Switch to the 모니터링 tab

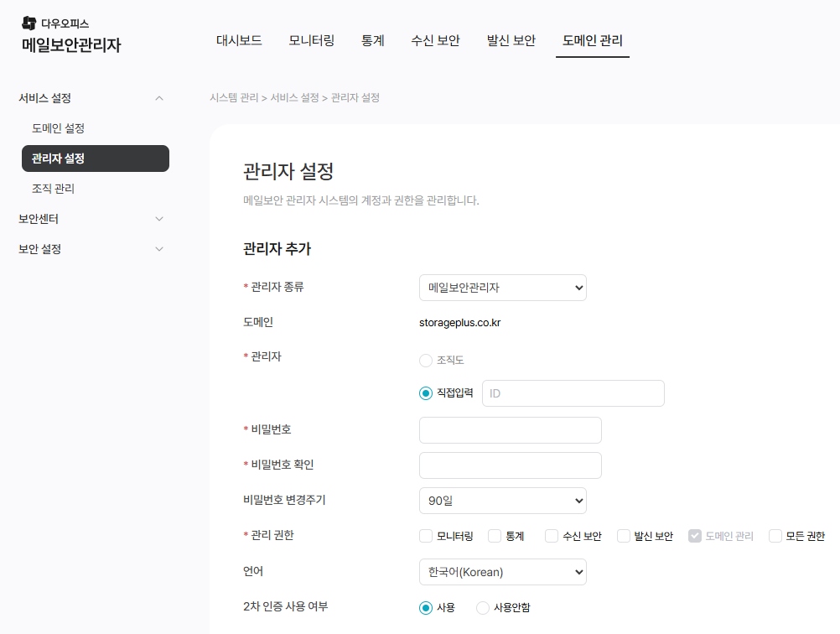(312, 40)
